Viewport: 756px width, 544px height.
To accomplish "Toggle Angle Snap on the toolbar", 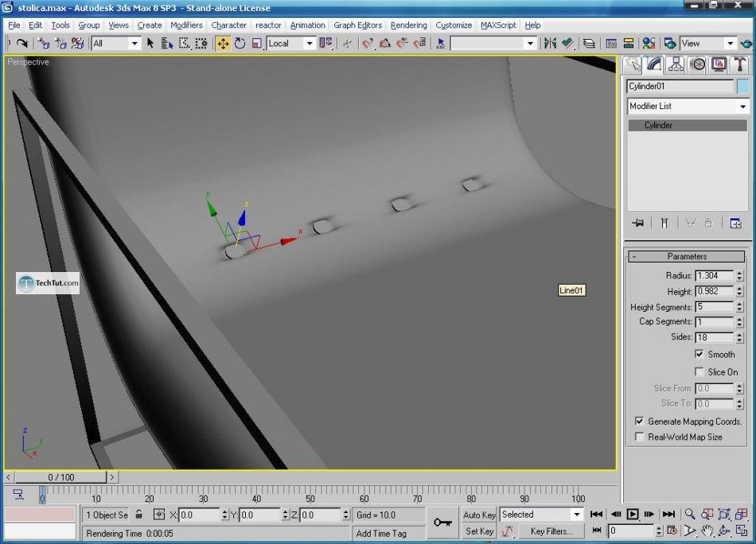I will [x=384, y=44].
